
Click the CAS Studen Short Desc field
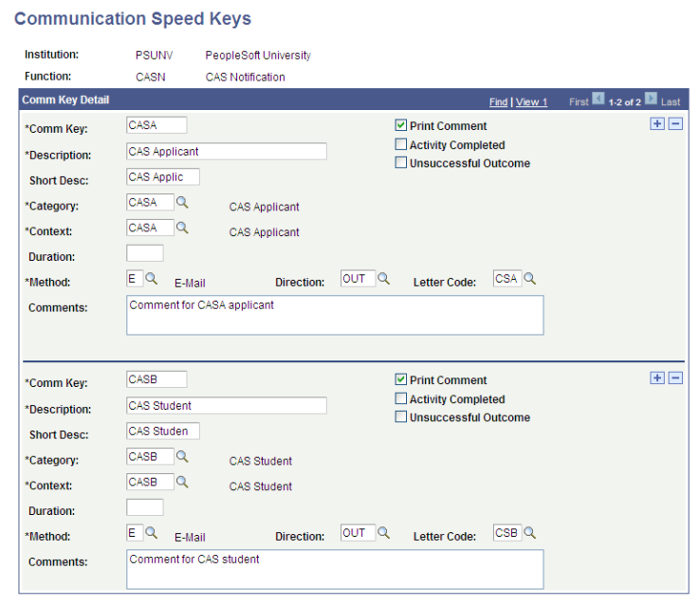click(163, 432)
